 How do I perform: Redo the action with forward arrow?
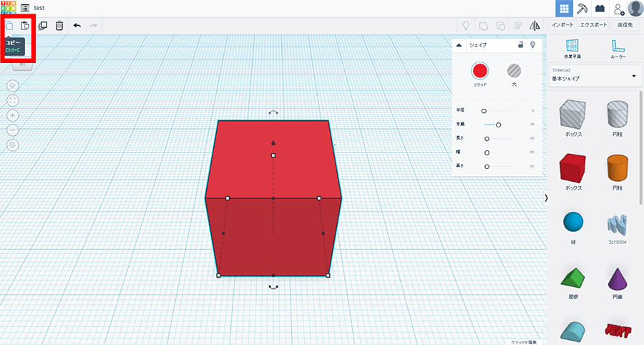tap(94, 26)
